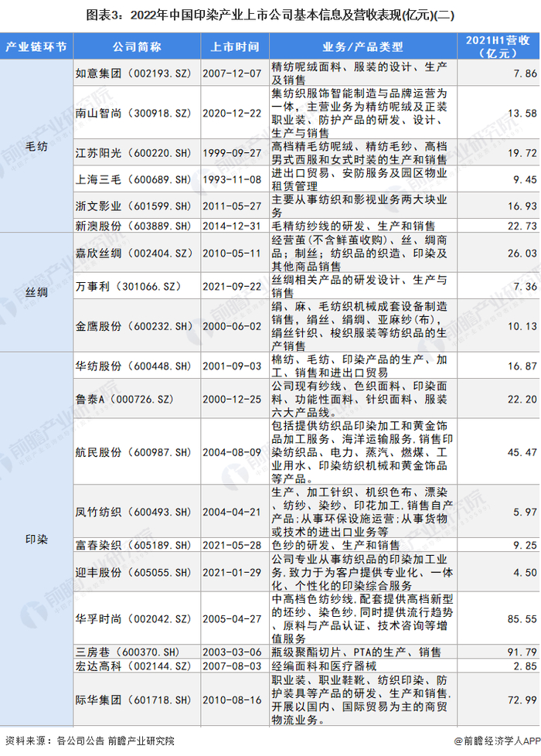Select the 产业链环节 column header

coord(36,47)
